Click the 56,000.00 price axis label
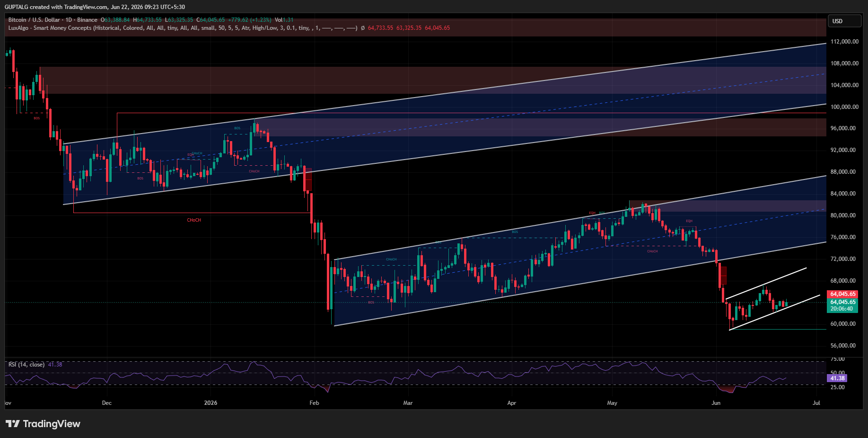Viewport: 868px width, 438px height. point(843,346)
